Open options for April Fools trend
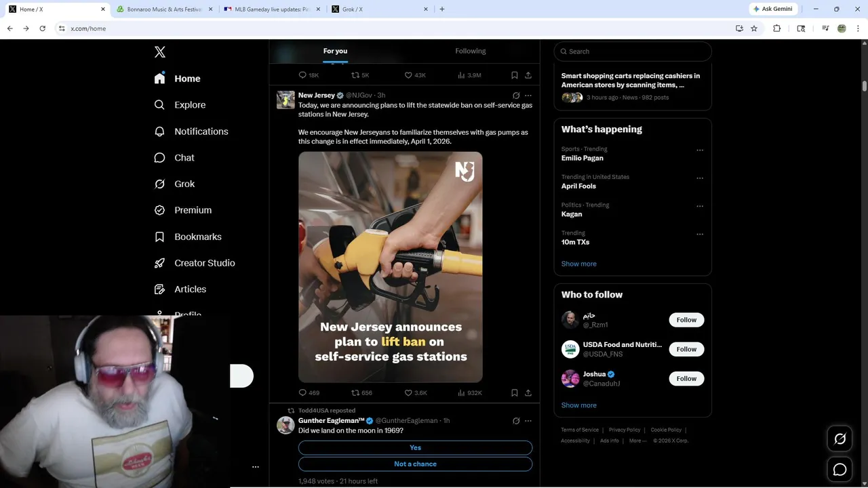The height and width of the screenshot is (488, 868). [700, 178]
